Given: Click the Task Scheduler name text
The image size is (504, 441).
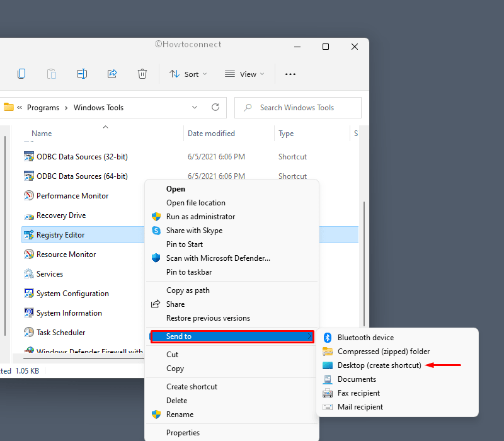Looking at the screenshot, I should coord(60,333).
